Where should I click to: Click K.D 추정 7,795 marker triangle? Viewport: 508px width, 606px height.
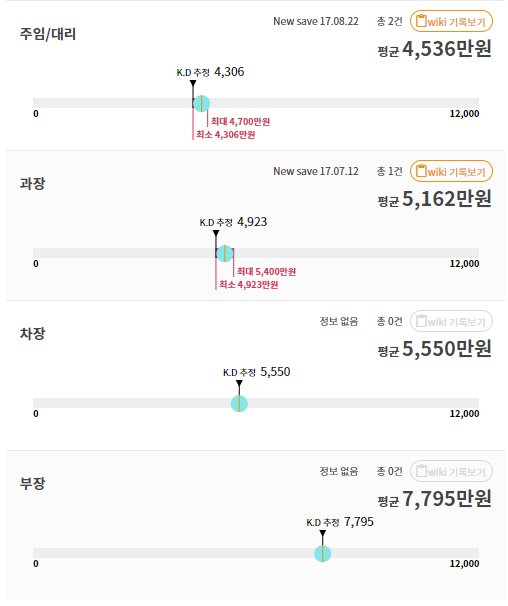[323, 533]
